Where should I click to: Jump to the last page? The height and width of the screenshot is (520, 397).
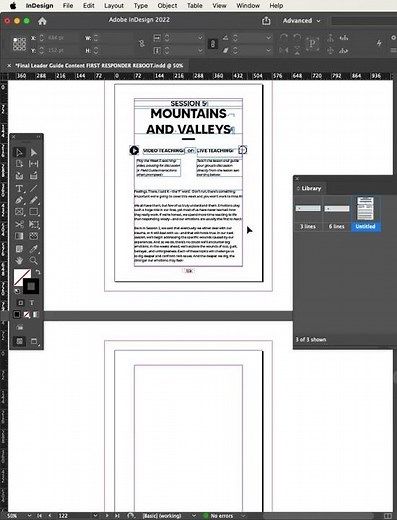(x=117, y=516)
